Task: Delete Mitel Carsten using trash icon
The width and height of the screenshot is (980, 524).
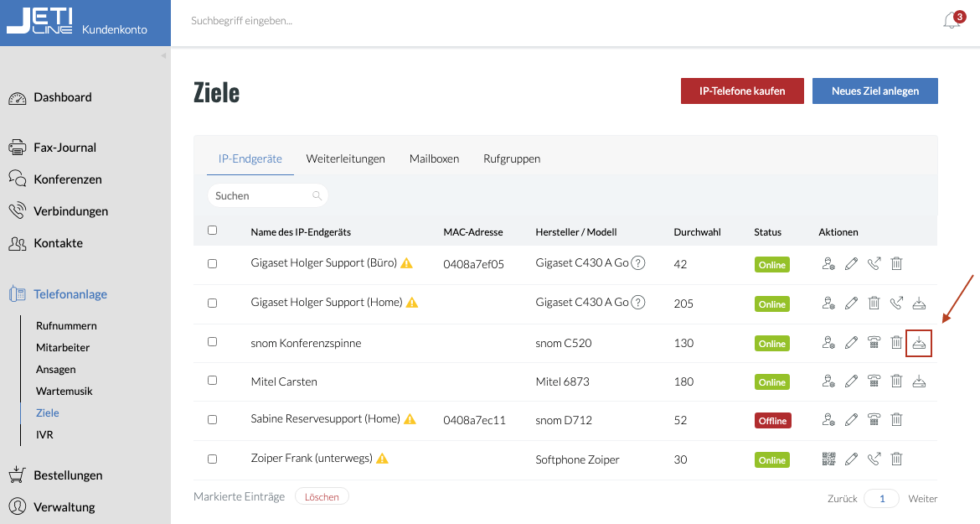Action: coord(896,381)
